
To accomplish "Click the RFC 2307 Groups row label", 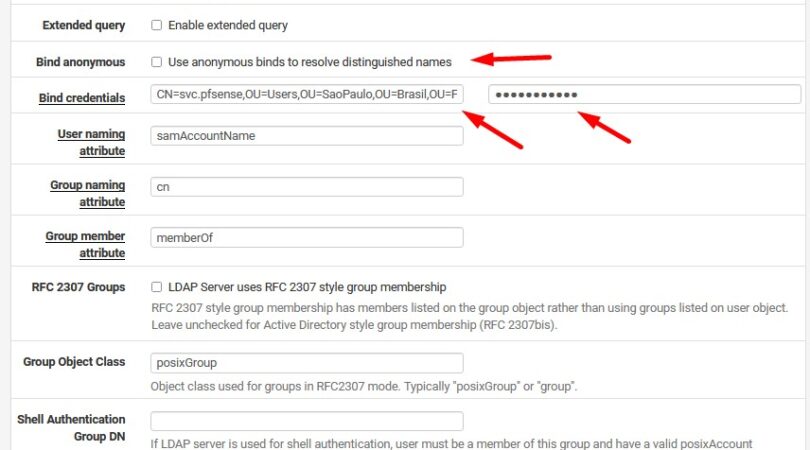I will coord(79,287).
